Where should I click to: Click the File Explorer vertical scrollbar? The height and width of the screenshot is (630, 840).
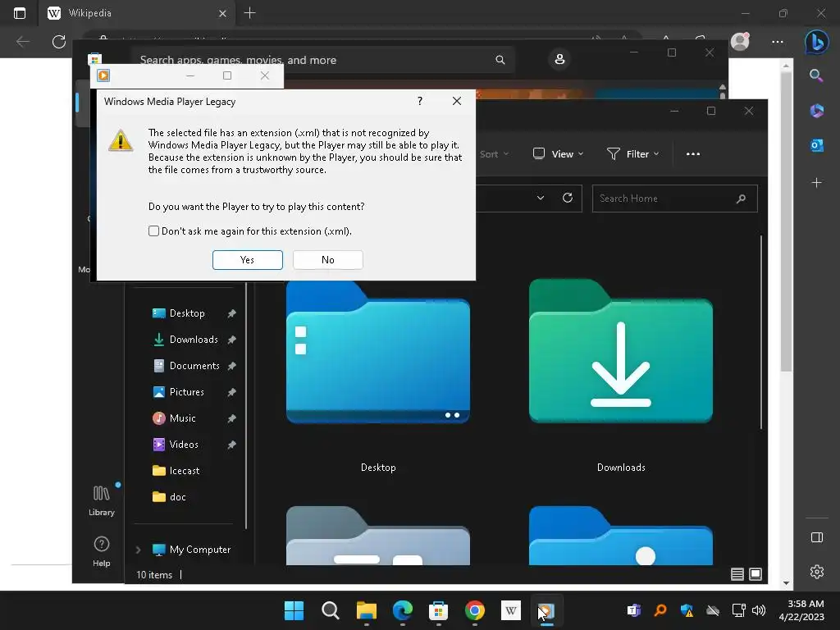pyautogui.click(x=760, y=332)
